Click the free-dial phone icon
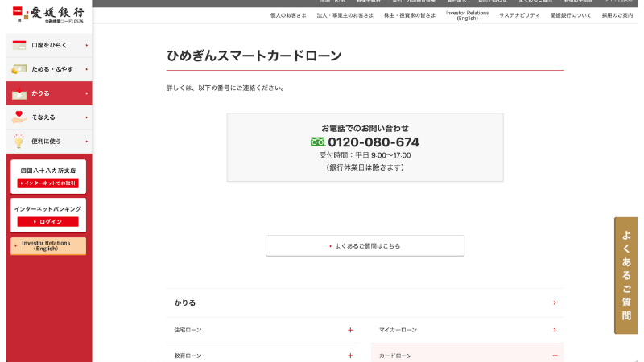This screenshot has width=644, height=362. tap(318, 142)
